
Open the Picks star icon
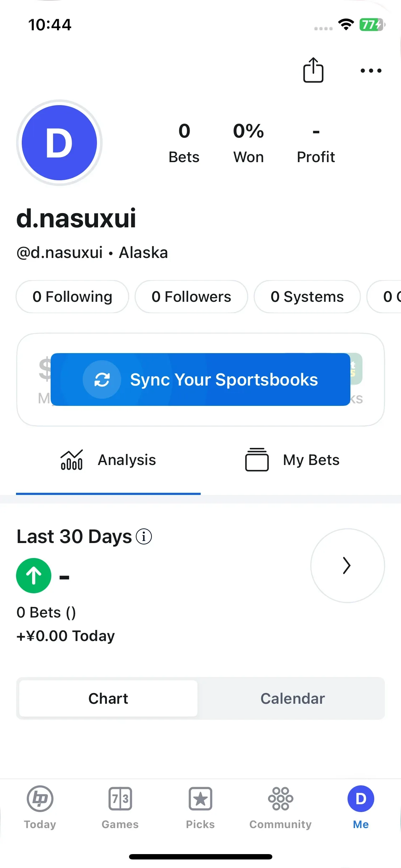tap(200, 799)
